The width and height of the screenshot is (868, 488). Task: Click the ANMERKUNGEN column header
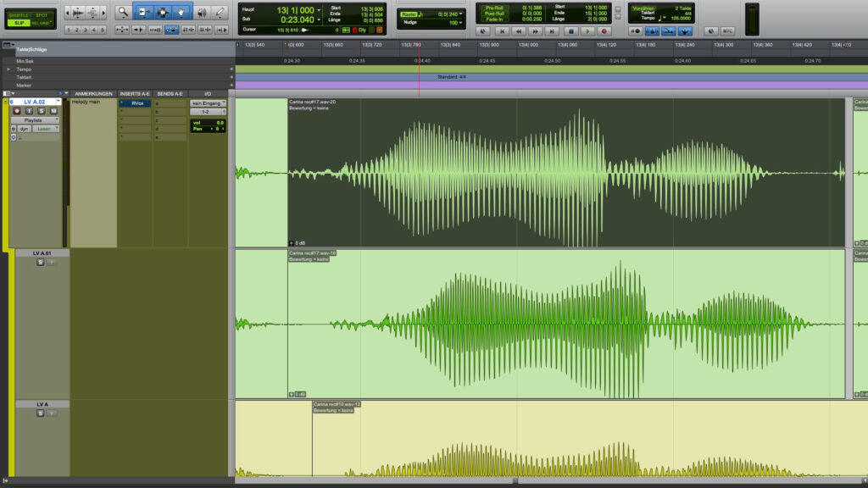(x=93, y=93)
